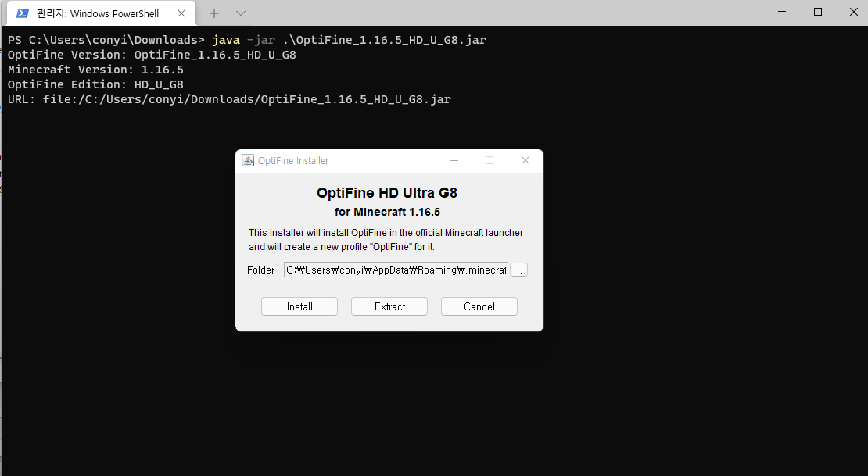Close the OptiFine Installer dialog
Screen dimensions: 868x476
point(525,160)
